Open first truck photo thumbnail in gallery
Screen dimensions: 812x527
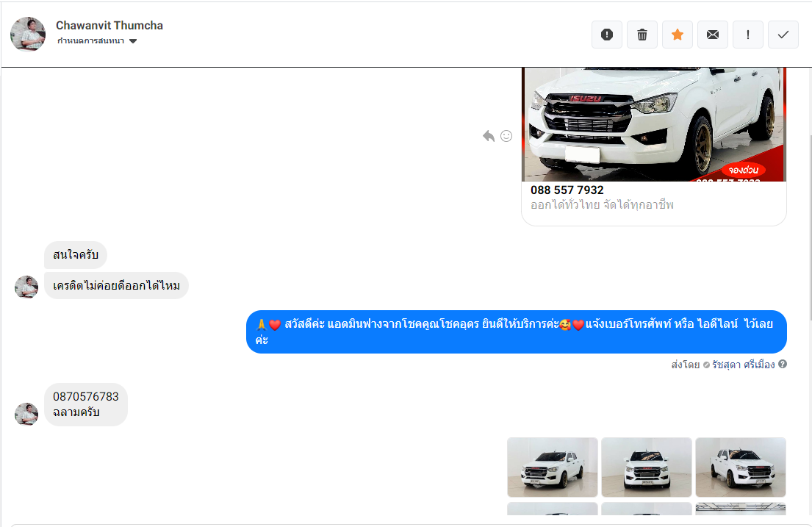pos(553,467)
